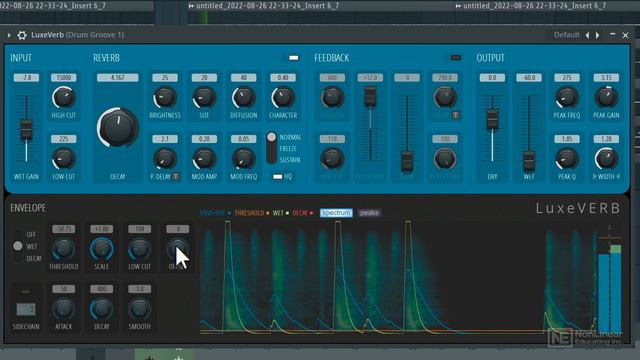Click the Input Low Cut knob
This screenshot has height=360, width=640.
pos(64,159)
